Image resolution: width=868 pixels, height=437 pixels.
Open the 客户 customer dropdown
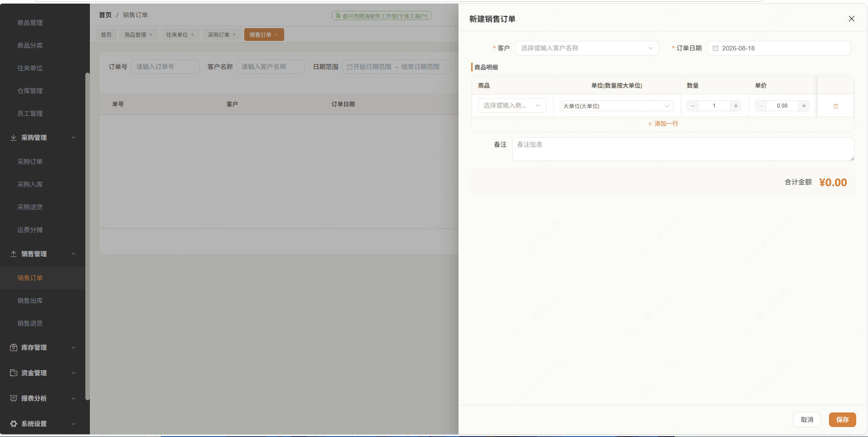coord(587,48)
